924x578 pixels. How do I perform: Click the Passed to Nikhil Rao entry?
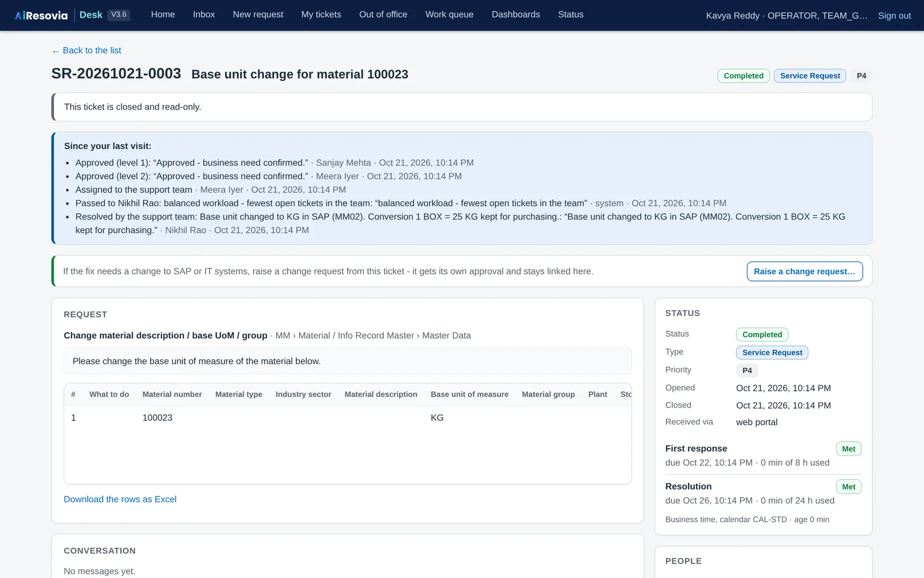tap(401, 203)
